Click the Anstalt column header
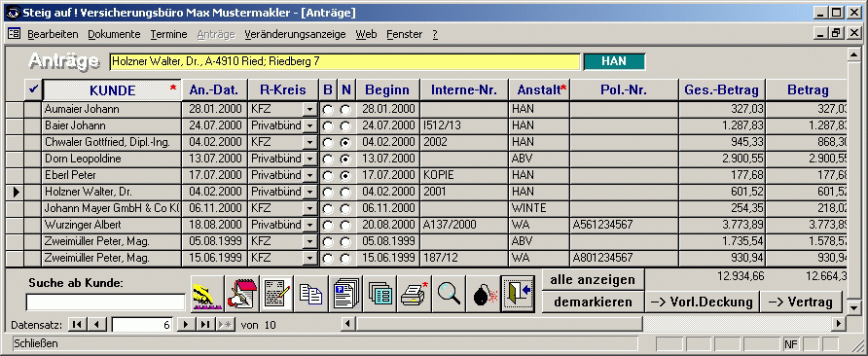Image resolution: width=868 pixels, height=356 pixels. [539, 90]
